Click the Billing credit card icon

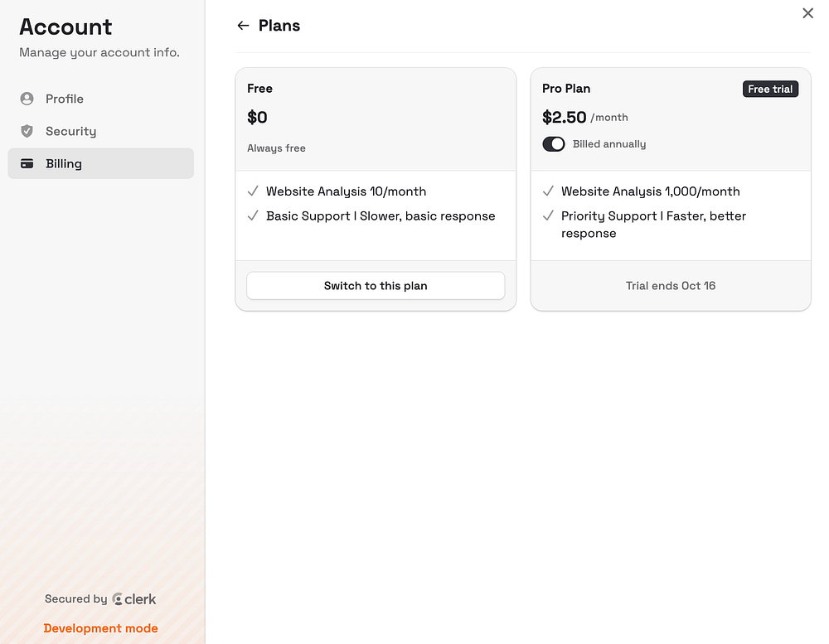click(27, 164)
